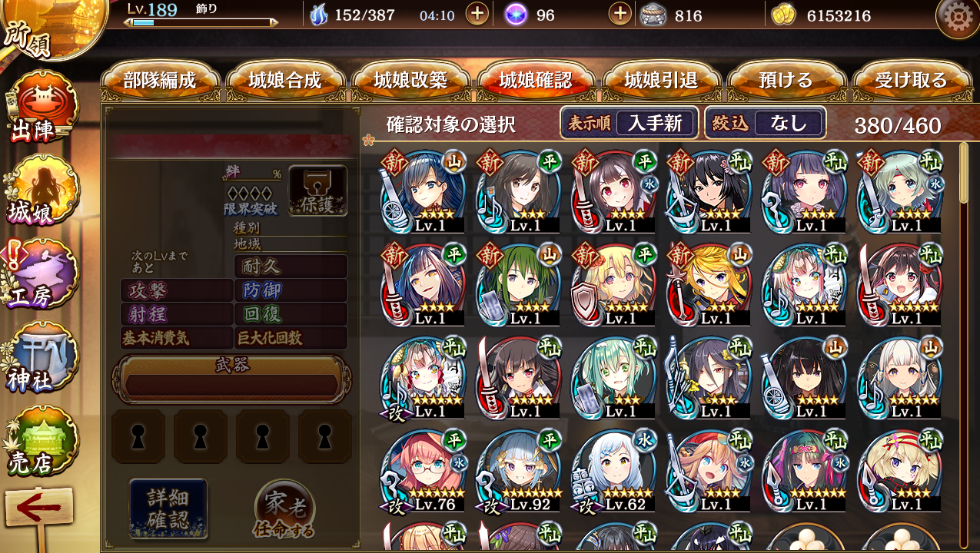Switch to the 城娘引退 tab
The width and height of the screenshot is (980, 553).
coord(662,80)
